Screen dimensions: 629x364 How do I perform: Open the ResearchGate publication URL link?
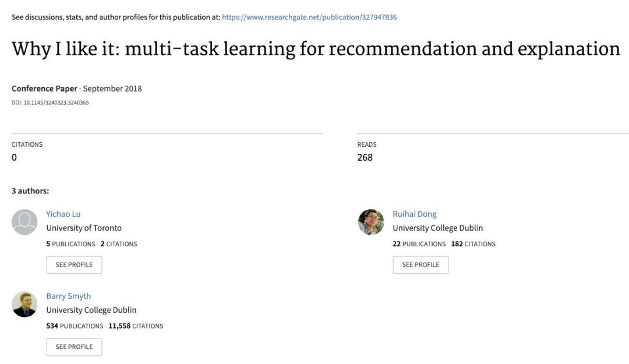click(309, 17)
